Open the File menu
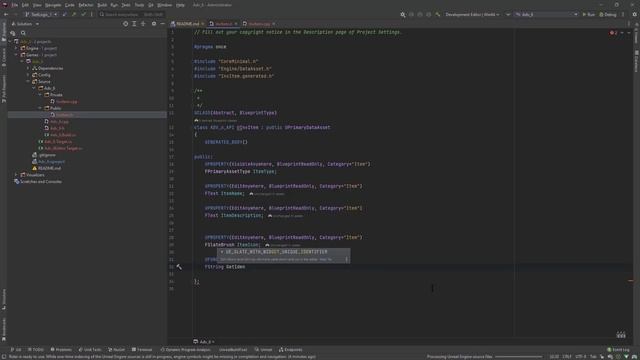 coord(15,5)
